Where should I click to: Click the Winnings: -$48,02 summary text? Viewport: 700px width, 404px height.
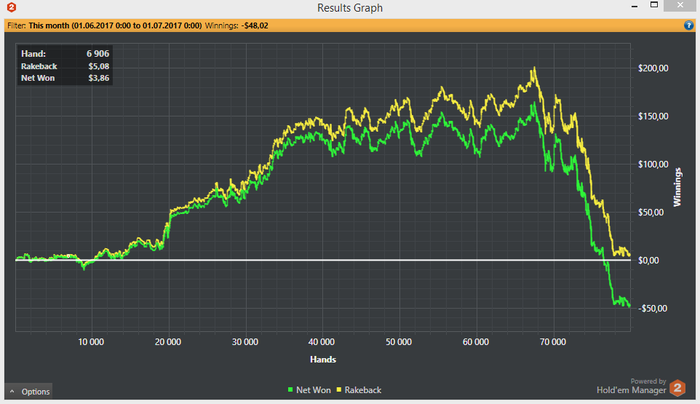point(237,25)
